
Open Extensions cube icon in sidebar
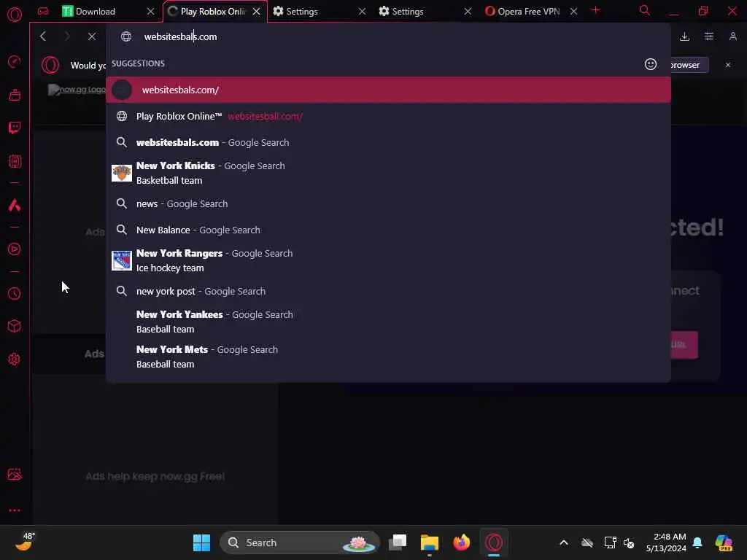click(15, 326)
